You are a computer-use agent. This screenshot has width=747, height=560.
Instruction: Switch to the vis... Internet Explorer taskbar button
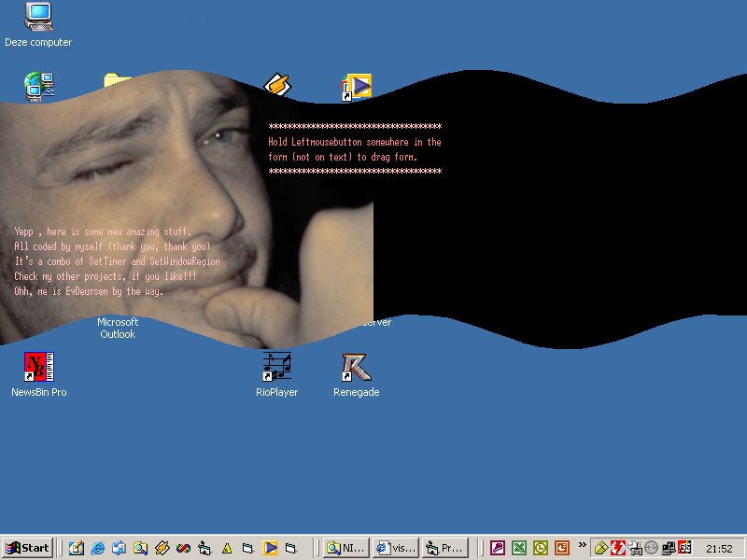point(396,548)
